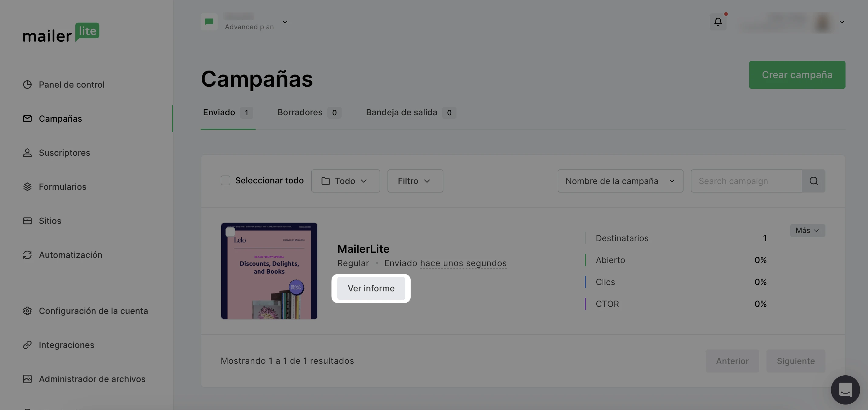The height and width of the screenshot is (410, 868).
Task: Click the Suscriptores person icon
Action: tap(27, 152)
